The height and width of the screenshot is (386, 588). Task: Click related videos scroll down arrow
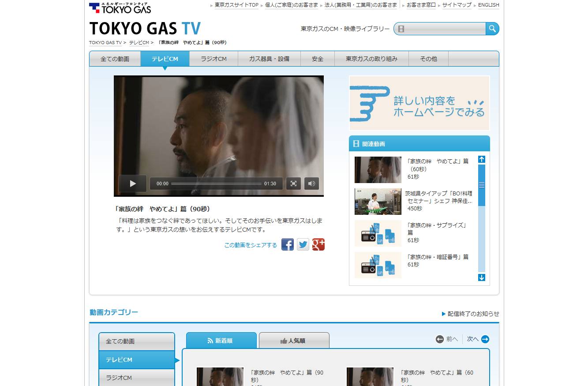pos(482,277)
